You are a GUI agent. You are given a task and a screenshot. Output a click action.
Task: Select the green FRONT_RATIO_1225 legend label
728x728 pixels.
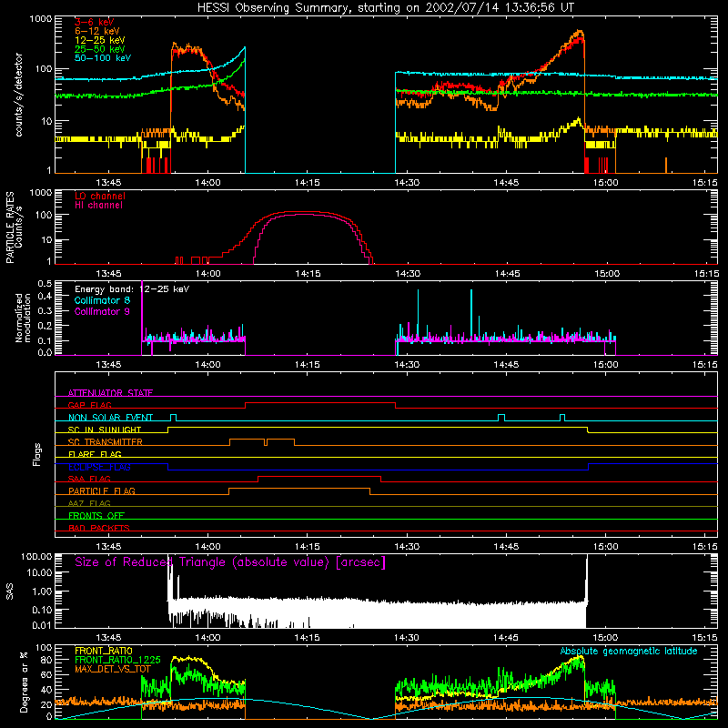pyautogui.click(x=117, y=660)
